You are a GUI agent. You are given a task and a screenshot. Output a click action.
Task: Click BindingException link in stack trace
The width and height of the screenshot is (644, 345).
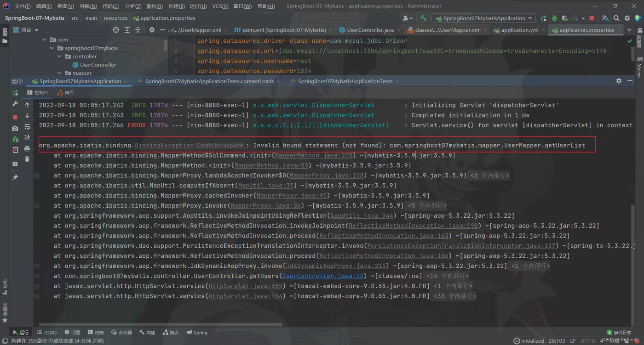164,145
